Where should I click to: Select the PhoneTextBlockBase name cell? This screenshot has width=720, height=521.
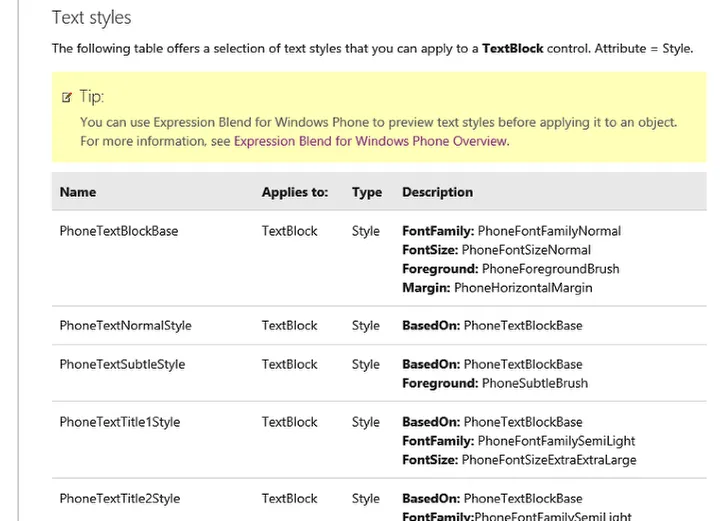[119, 231]
